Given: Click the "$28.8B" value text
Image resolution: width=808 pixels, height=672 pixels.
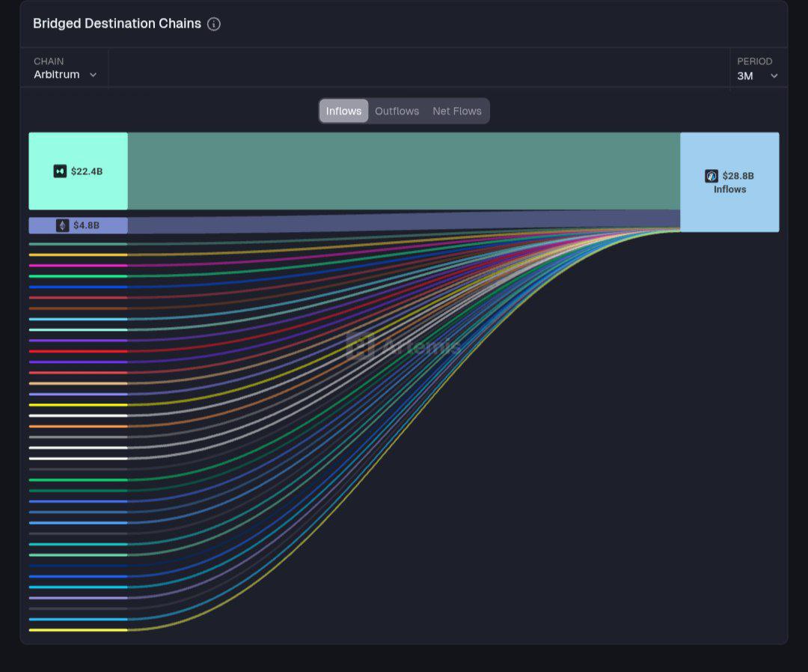Looking at the screenshot, I should (x=738, y=176).
